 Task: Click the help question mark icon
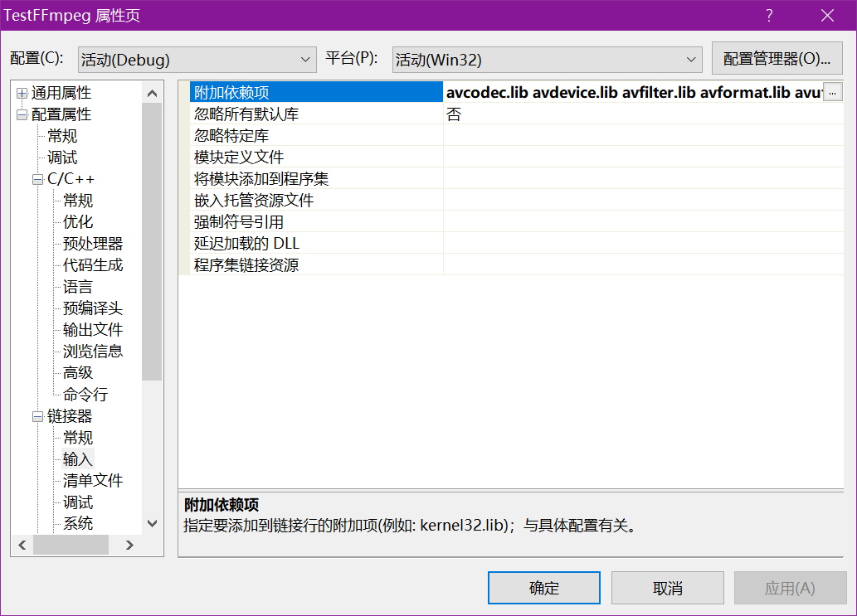point(769,15)
